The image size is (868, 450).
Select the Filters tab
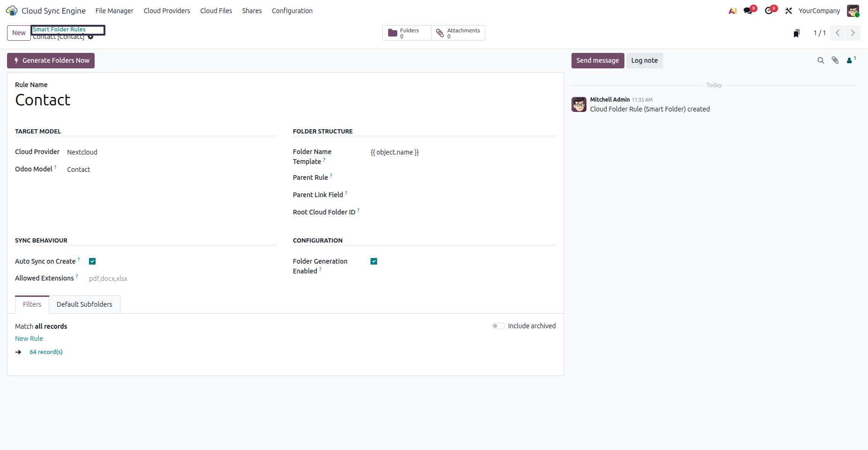pyautogui.click(x=32, y=304)
